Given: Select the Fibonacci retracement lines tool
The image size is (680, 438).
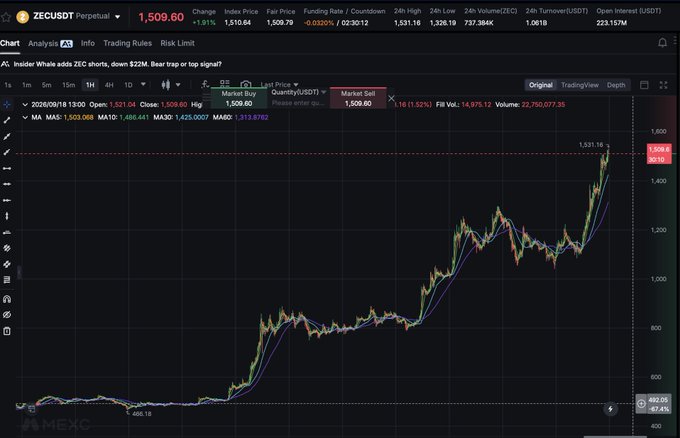Looking at the screenshot, I should click(7, 280).
